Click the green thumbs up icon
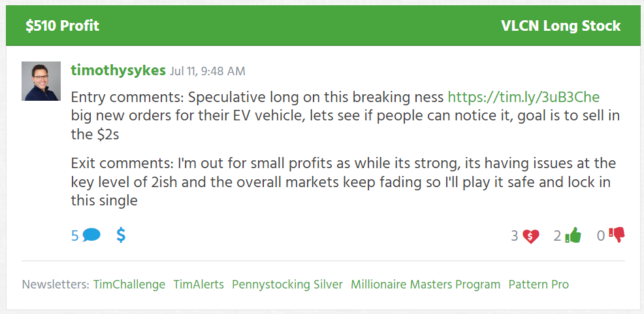644x314 pixels. [x=573, y=235]
